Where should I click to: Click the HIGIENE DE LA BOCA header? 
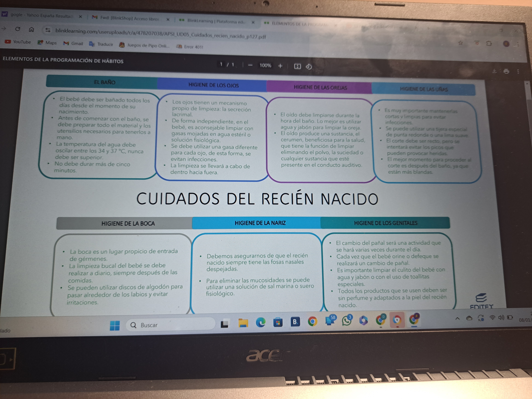click(124, 223)
